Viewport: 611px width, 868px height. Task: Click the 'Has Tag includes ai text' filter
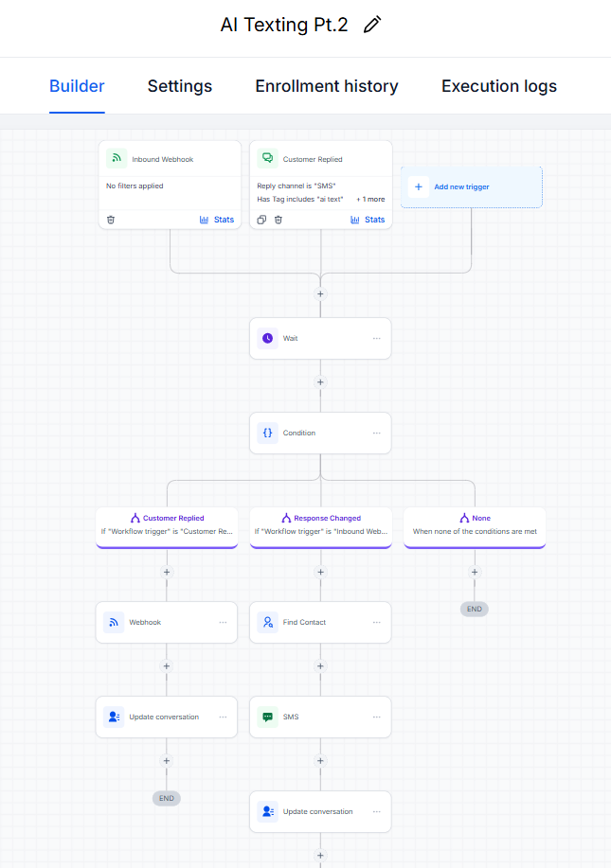pyautogui.click(x=300, y=200)
